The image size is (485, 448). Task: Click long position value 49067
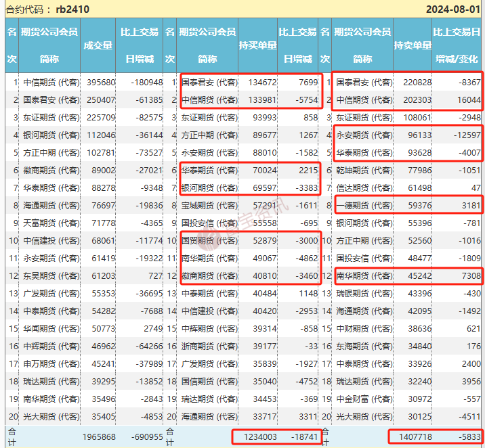[x=265, y=259]
